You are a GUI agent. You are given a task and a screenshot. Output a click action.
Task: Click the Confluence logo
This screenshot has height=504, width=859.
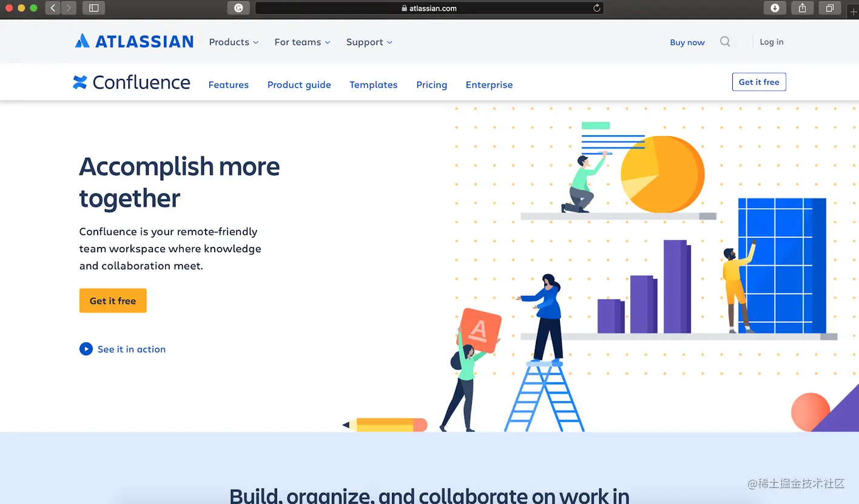132,82
